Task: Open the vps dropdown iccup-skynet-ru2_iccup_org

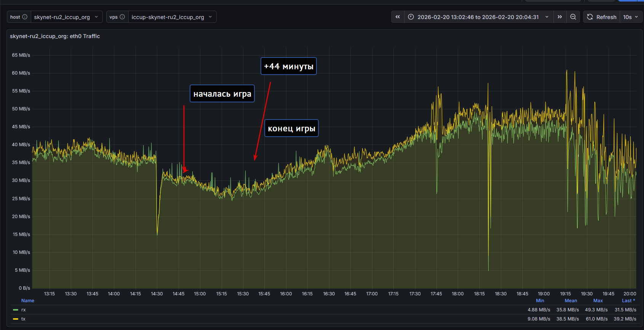Action: [x=172, y=17]
